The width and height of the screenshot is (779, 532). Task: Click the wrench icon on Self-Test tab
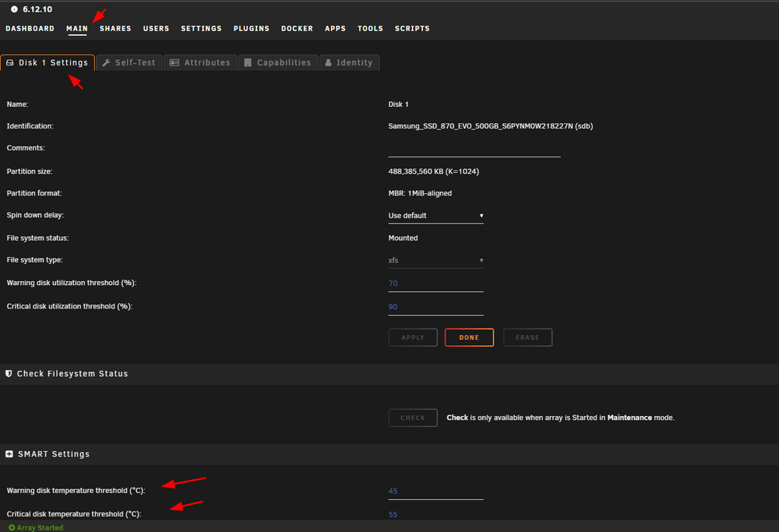point(106,62)
